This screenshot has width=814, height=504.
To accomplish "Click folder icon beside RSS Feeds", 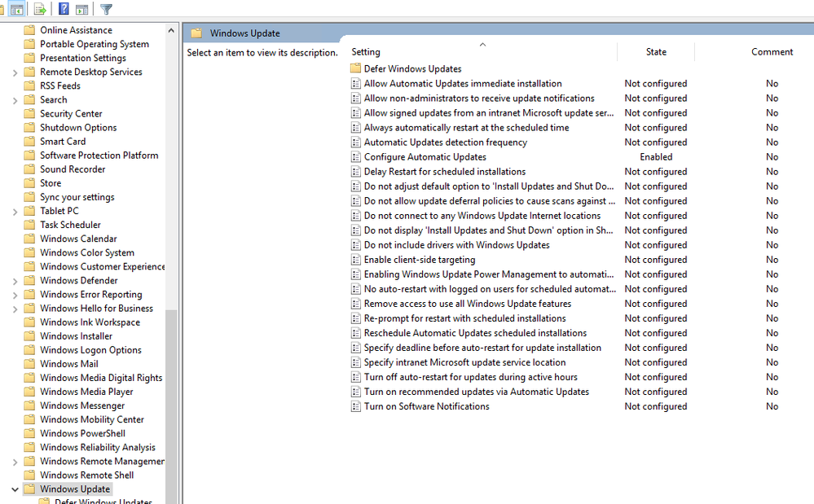I will (x=29, y=85).
